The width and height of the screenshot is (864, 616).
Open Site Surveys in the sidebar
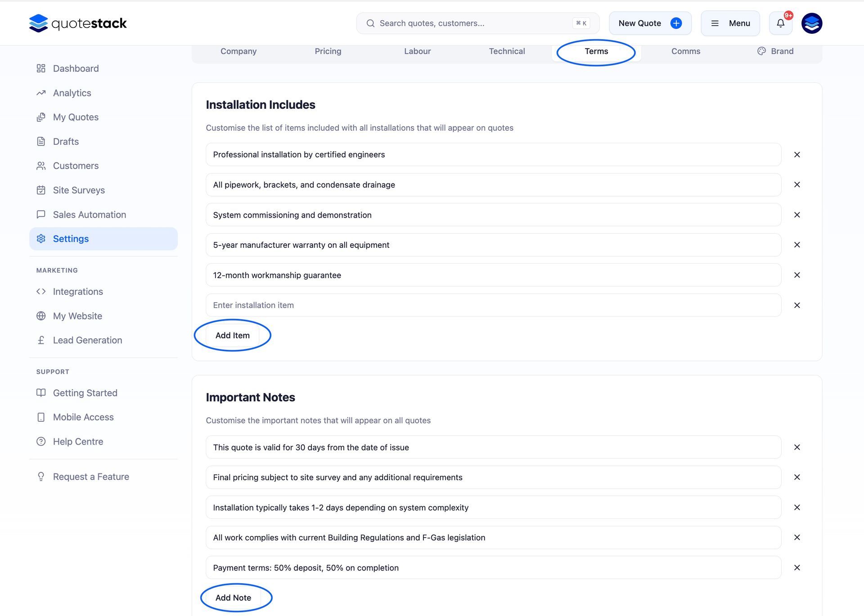79,190
